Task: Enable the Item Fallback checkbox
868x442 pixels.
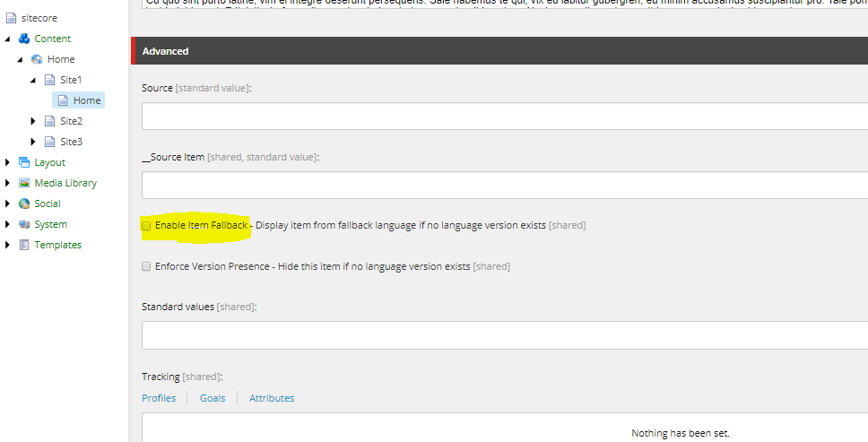Action: click(x=146, y=226)
